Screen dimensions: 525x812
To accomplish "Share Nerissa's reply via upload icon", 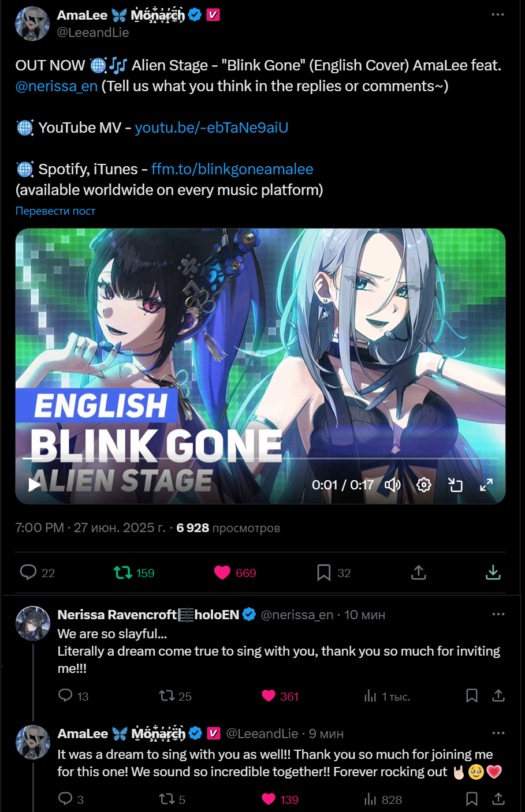I will click(x=498, y=695).
